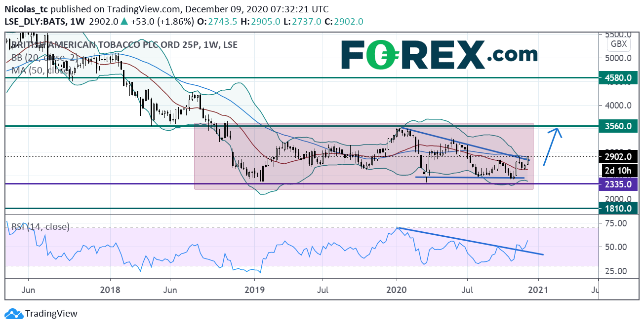Click the green up triangle beside 2902.0
This screenshot has width=644, height=327.
tap(123, 22)
